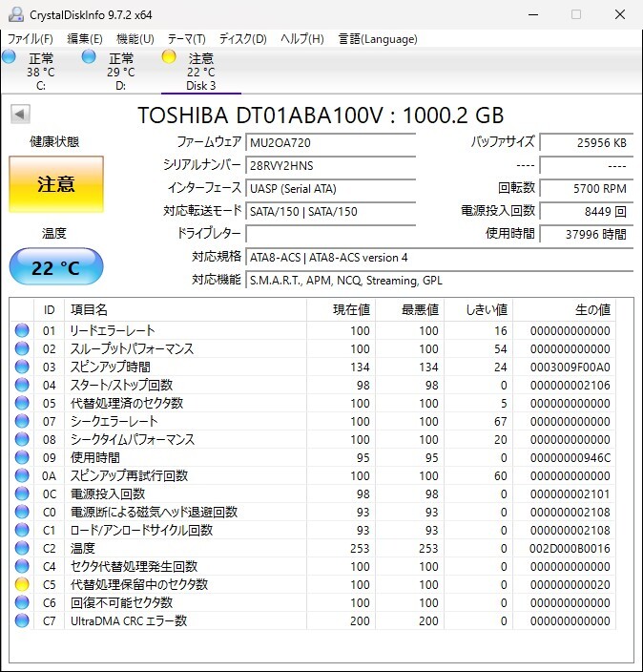Open the 言語(Language) menu
This screenshot has width=643, height=672.
coord(378,39)
